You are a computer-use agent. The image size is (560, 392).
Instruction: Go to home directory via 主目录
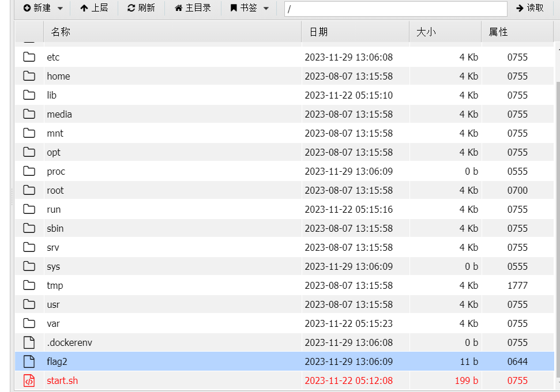pyautogui.click(x=193, y=8)
